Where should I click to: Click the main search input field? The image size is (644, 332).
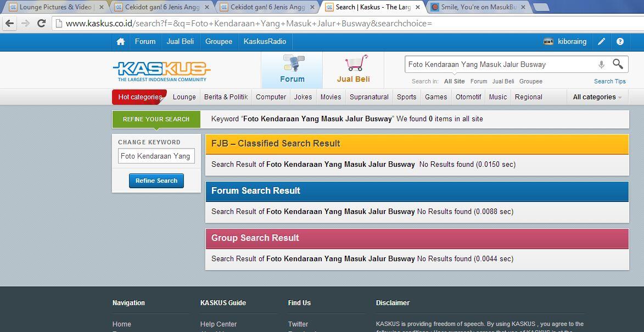[500, 64]
